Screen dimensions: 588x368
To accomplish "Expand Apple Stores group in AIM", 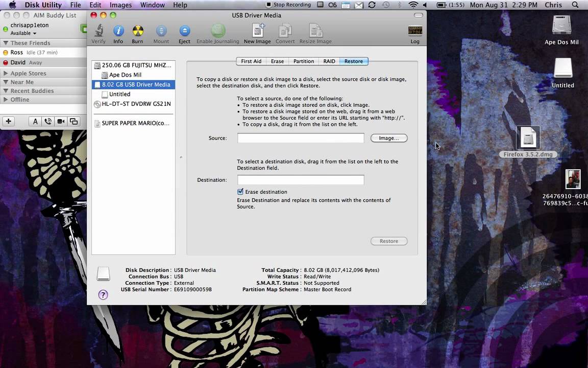I will pyautogui.click(x=6, y=73).
